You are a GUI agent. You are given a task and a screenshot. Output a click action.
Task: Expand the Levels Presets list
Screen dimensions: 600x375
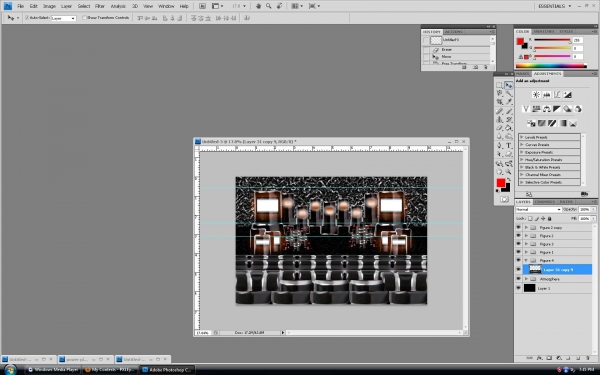pyautogui.click(x=522, y=137)
